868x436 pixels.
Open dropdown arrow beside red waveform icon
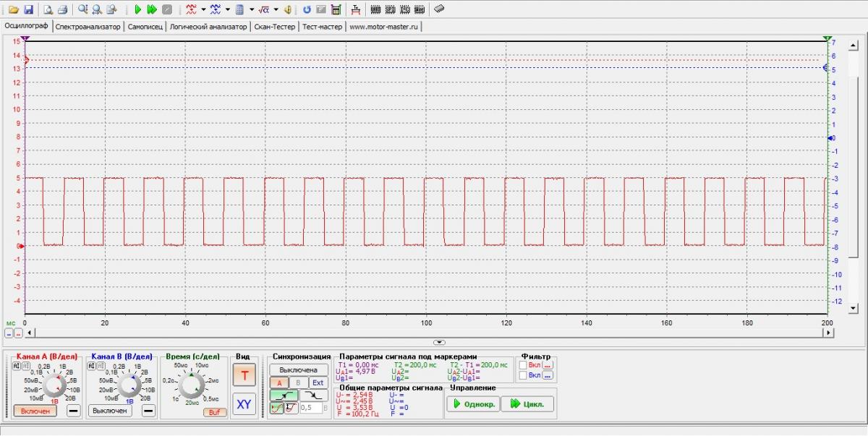(203, 10)
